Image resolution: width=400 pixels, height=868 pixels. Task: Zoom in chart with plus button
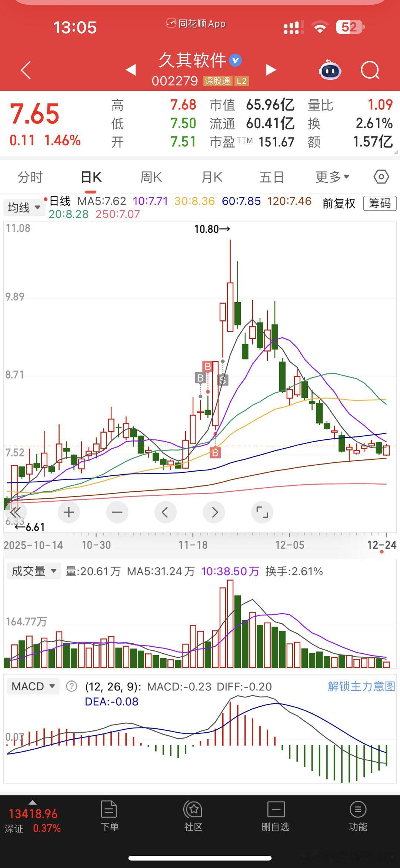click(69, 512)
